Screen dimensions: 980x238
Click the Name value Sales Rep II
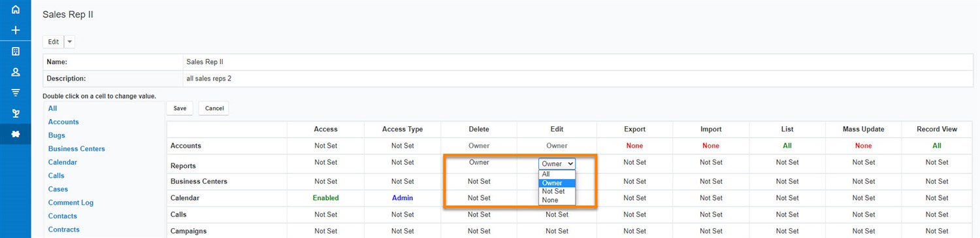[x=204, y=62]
